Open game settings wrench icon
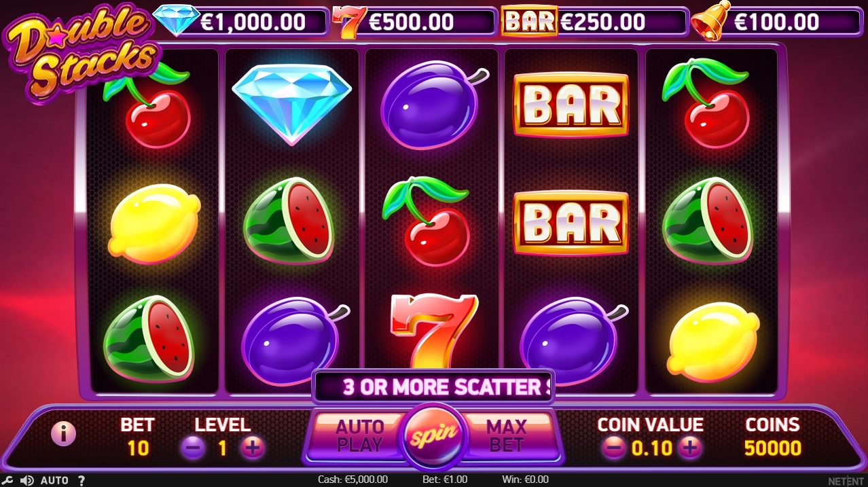This screenshot has height=487, width=868. (x=8, y=480)
